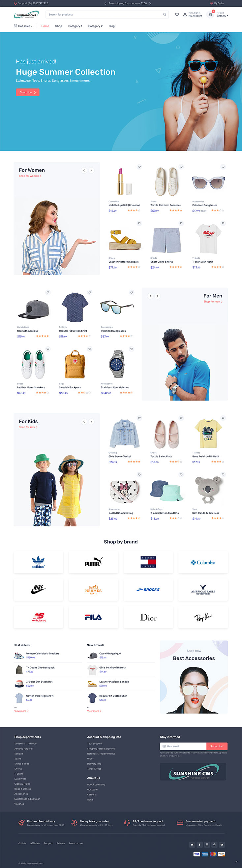Toggle wishlist heart on Metallic Lipstick
242x868 pixels.
click(x=139, y=167)
